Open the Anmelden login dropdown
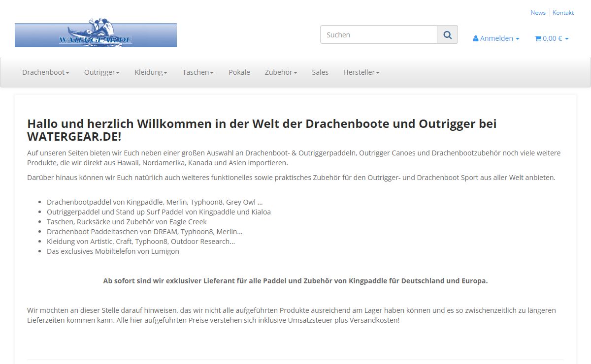591x364 pixels. (496, 38)
